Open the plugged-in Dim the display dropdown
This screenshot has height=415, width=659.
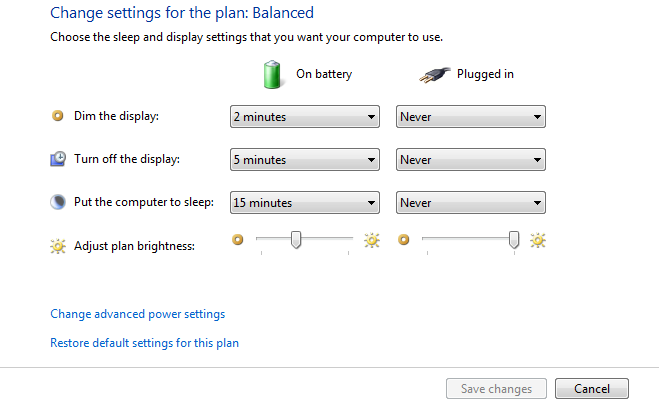[x=470, y=117]
